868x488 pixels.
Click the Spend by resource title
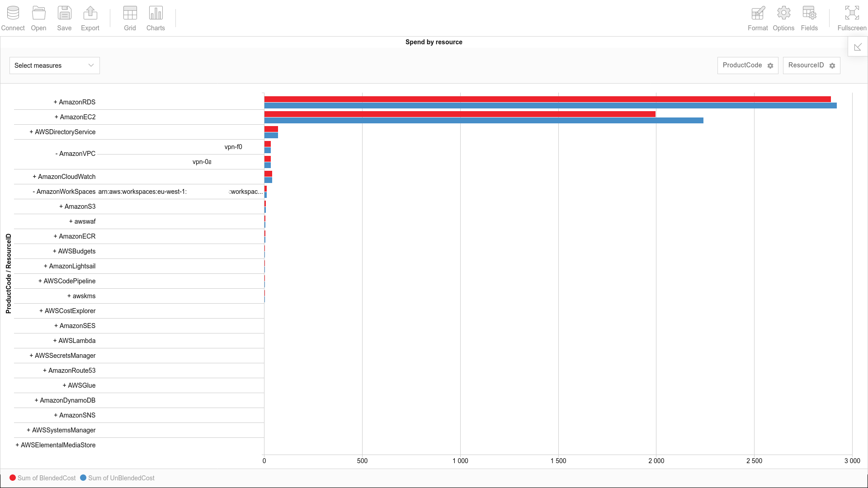click(434, 42)
